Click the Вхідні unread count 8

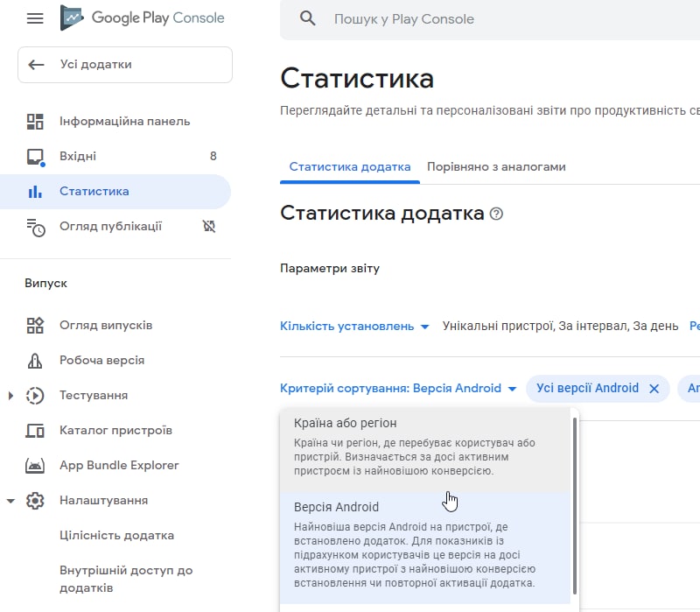click(x=213, y=156)
